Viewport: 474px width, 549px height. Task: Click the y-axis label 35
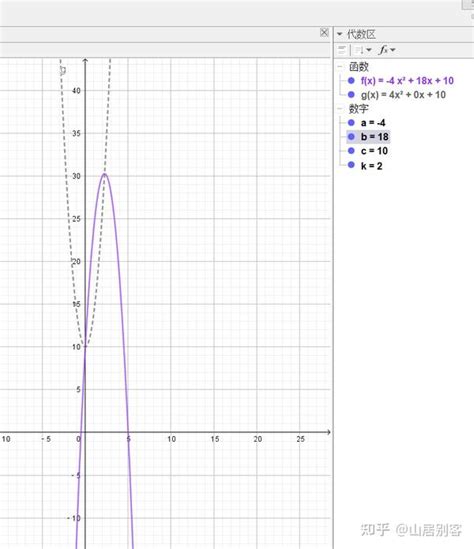(76, 133)
